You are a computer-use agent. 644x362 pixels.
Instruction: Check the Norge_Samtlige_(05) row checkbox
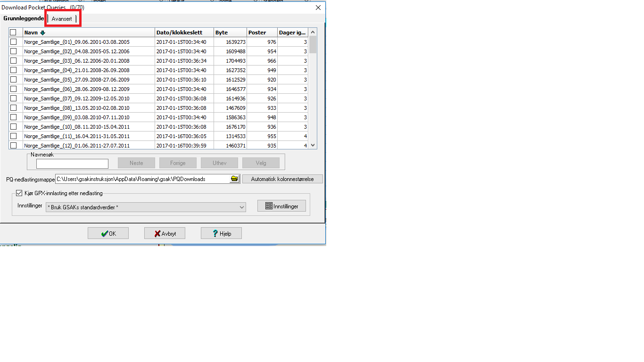point(13,80)
